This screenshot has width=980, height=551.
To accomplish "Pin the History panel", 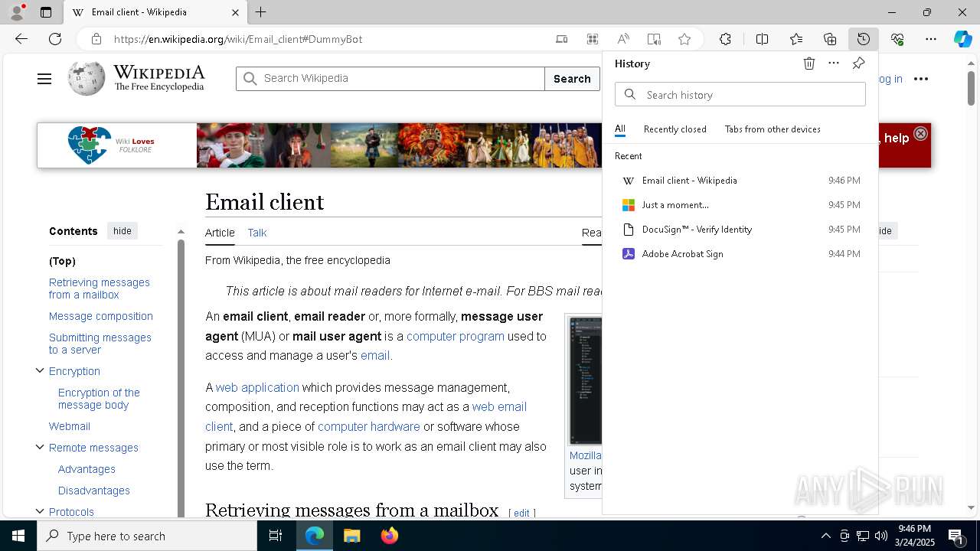I will pos(858,64).
